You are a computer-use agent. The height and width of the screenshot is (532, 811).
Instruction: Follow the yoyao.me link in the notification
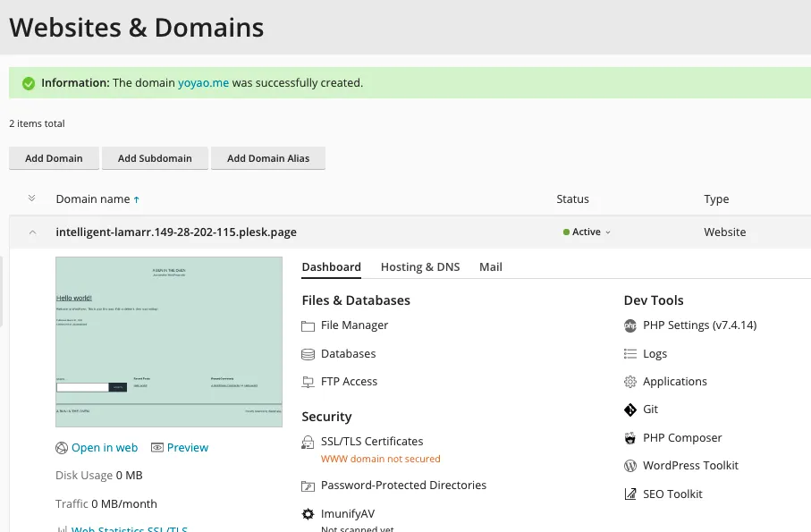(203, 82)
